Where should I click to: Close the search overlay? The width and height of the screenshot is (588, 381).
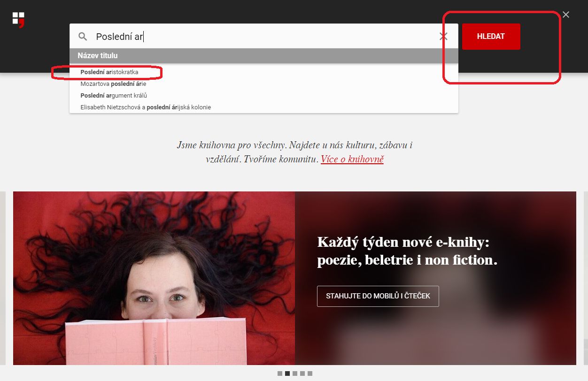(x=566, y=15)
